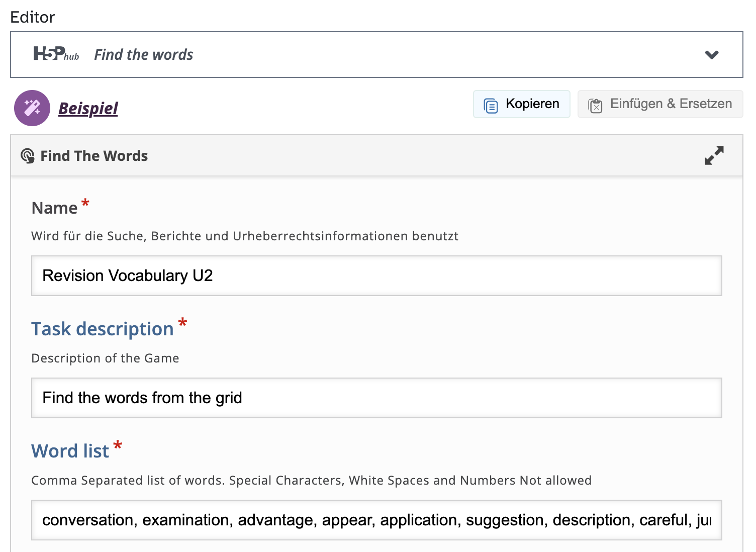This screenshot has width=756, height=552.
Task: Open the Beispiel link
Action: 88,108
